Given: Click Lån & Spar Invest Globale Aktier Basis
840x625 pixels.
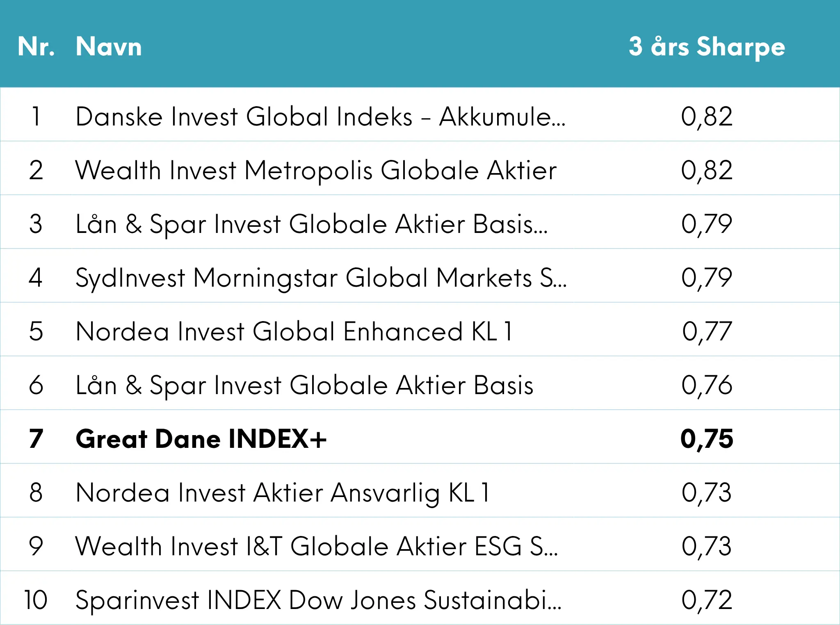Looking at the screenshot, I should (x=305, y=385).
